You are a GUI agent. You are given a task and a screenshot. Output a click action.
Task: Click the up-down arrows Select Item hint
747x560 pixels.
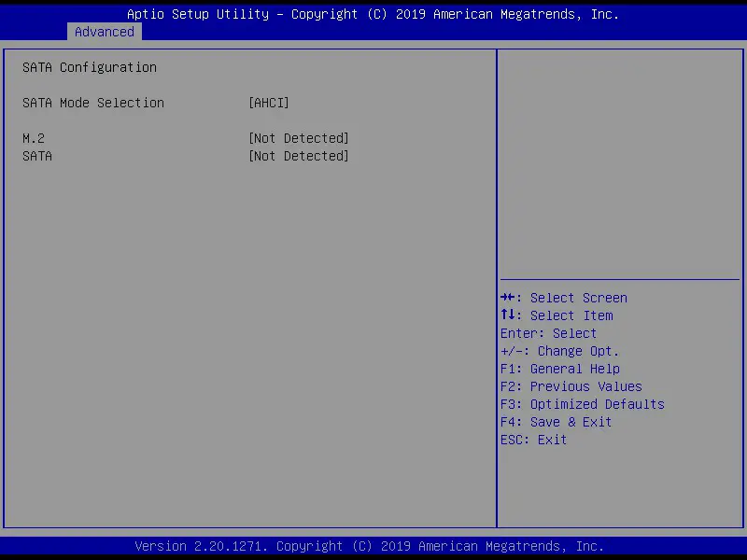click(x=557, y=315)
